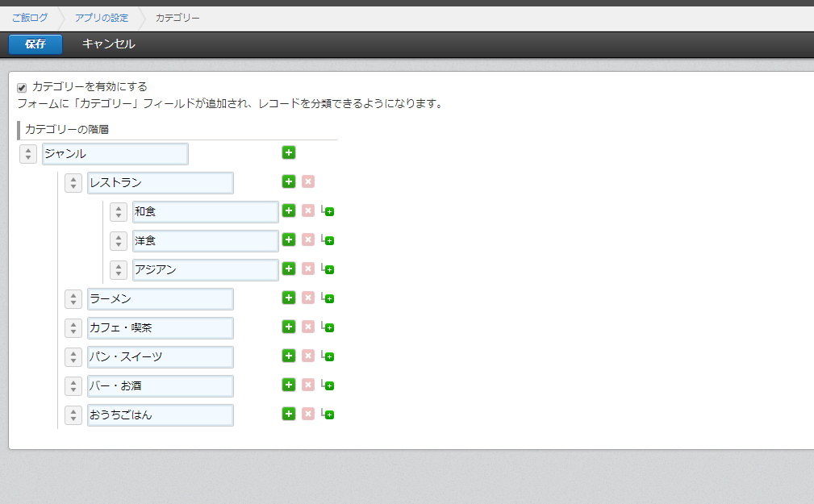Screen dimensions: 814x504
Task: Click the green plus icon beside カフェ・喫茶
Action: (289, 327)
